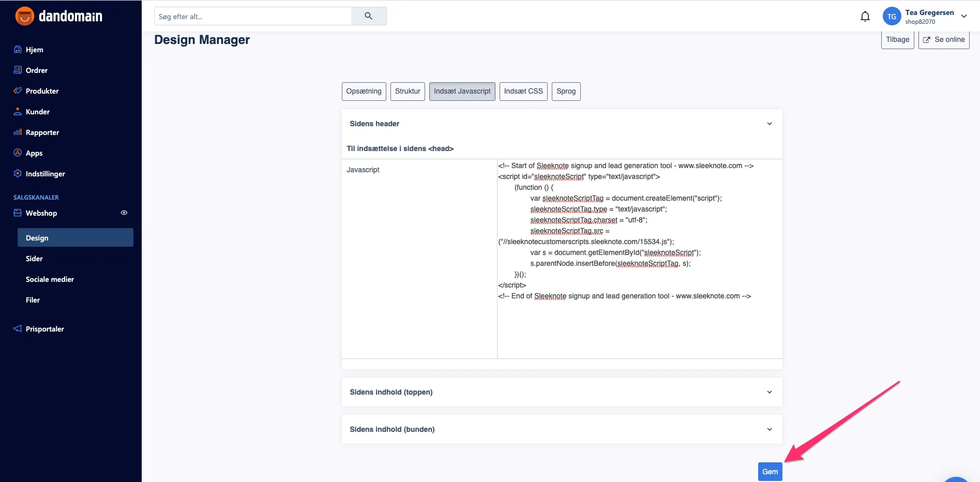Collapse the Sidens header section
The height and width of the screenshot is (482, 980).
click(x=769, y=124)
